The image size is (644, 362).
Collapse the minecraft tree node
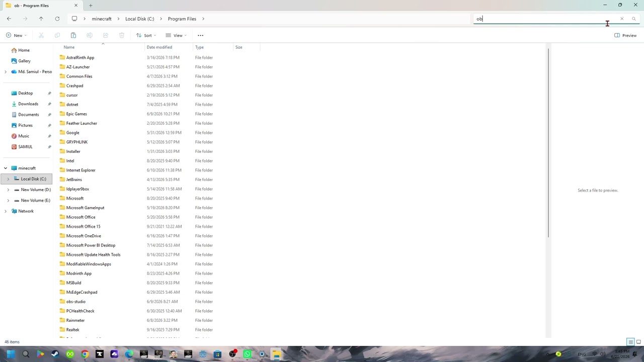6,168
